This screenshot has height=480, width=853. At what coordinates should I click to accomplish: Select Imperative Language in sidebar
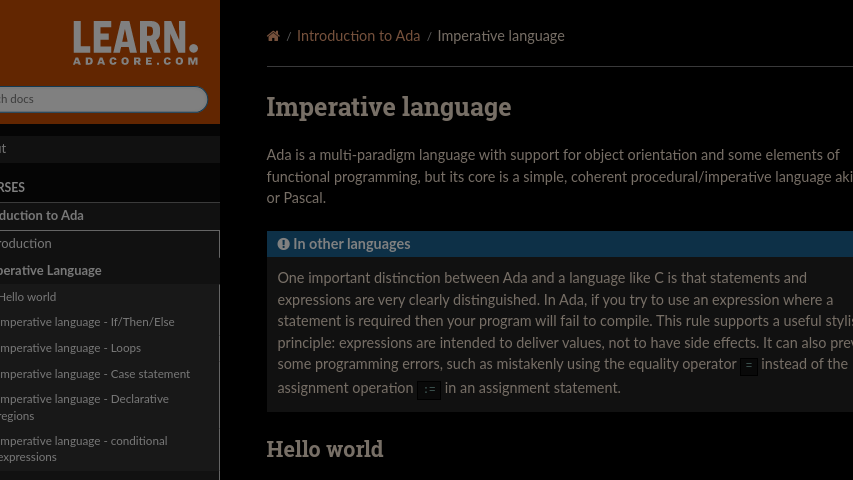point(50,271)
